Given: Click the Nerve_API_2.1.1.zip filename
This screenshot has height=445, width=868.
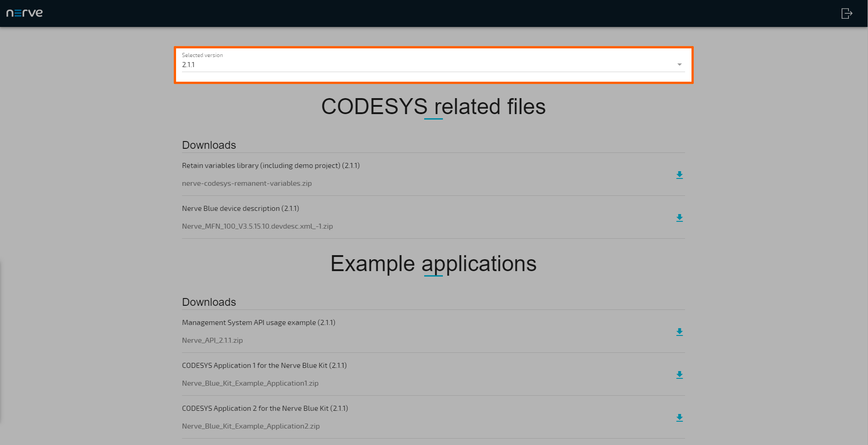Looking at the screenshot, I should click(212, 340).
